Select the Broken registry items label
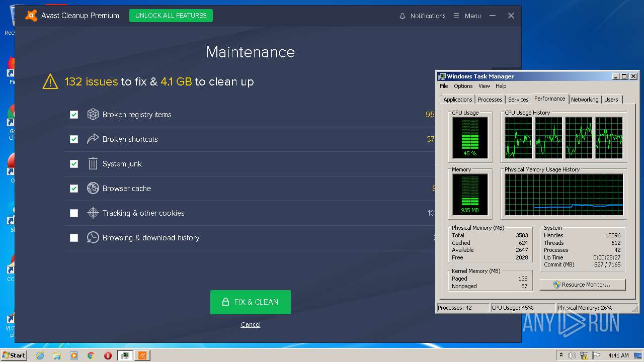644x362 pixels. tap(137, 115)
